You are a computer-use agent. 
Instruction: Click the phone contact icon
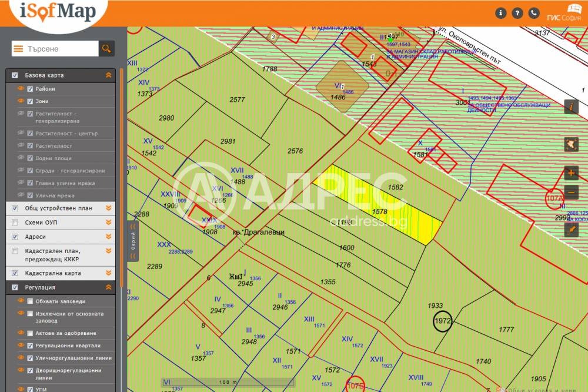point(534,13)
